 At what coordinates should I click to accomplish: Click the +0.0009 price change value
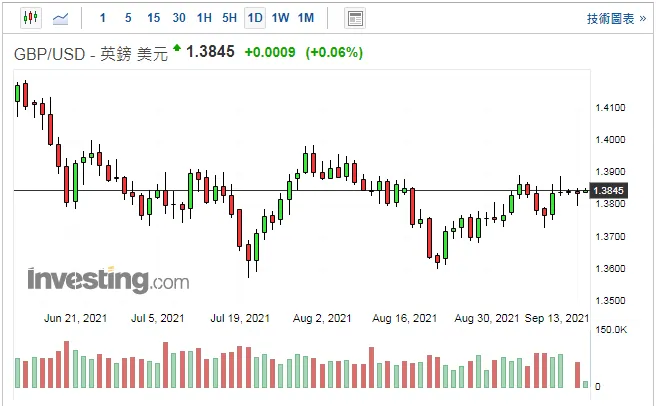[270, 52]
